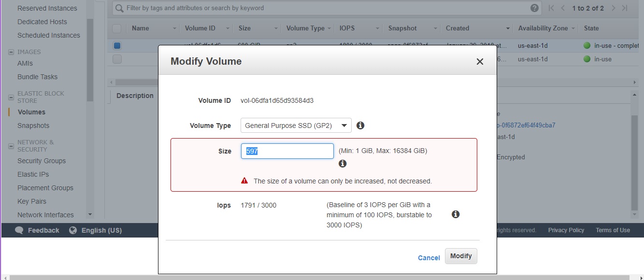Click the info icon next to IOPS baseline text
Screen dimensions: 644x280
(x=455, y=214)
